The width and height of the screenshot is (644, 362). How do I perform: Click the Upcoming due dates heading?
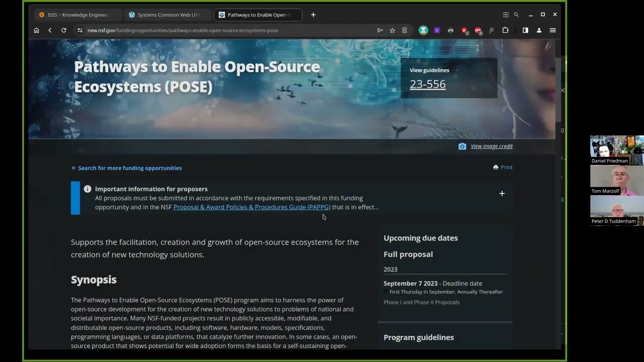point(421,238)
